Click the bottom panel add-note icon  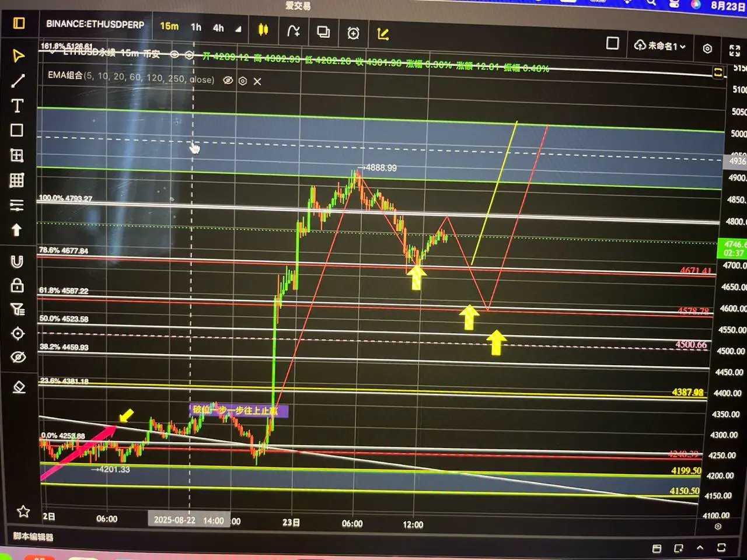pos(678,548)
